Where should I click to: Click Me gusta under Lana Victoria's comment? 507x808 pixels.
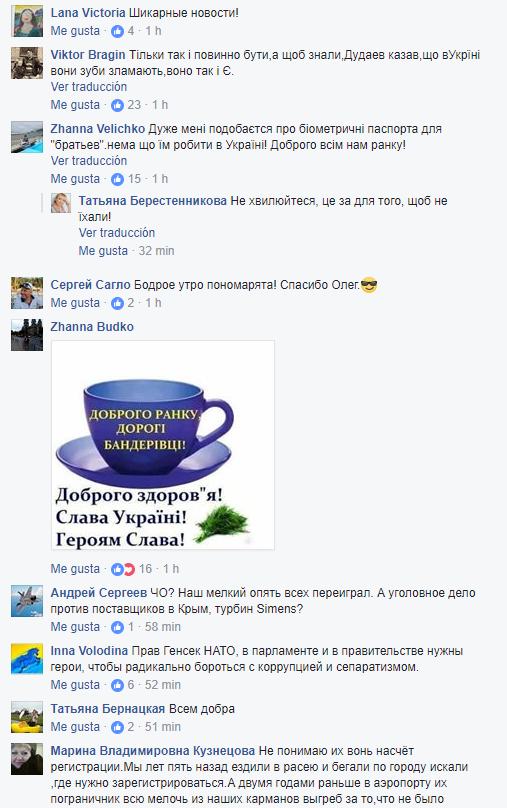pos(75,31)
